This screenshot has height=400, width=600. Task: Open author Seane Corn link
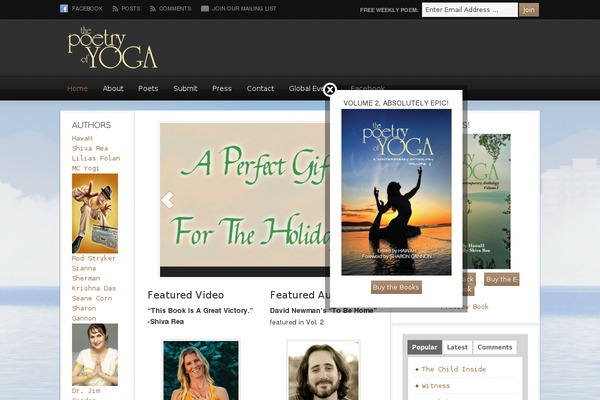(x=92, y=298)
